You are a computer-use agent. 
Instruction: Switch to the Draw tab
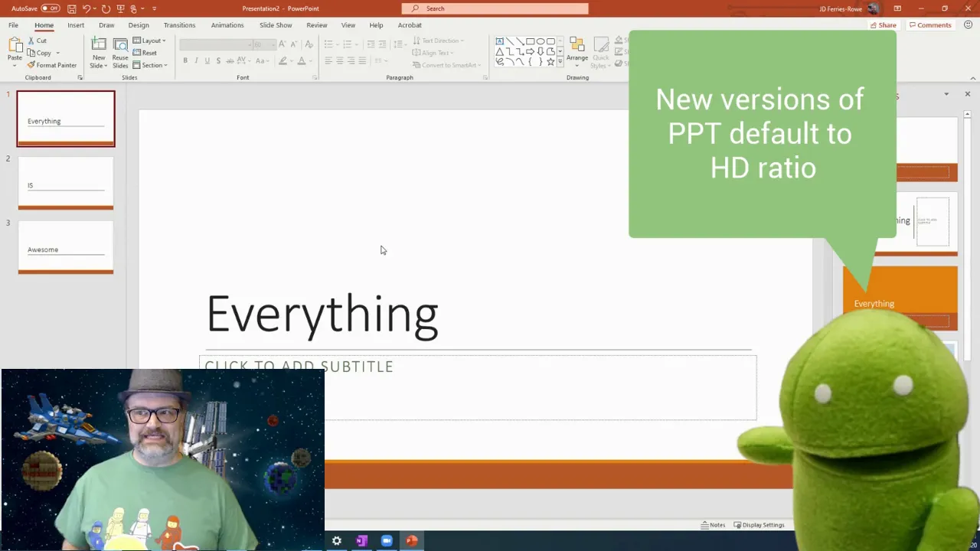click(x=106, y=25)
